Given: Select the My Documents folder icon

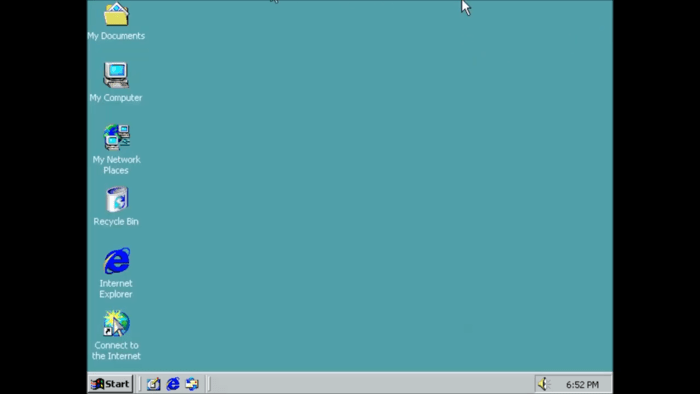Looking at the screenshot, I should 116,14.
